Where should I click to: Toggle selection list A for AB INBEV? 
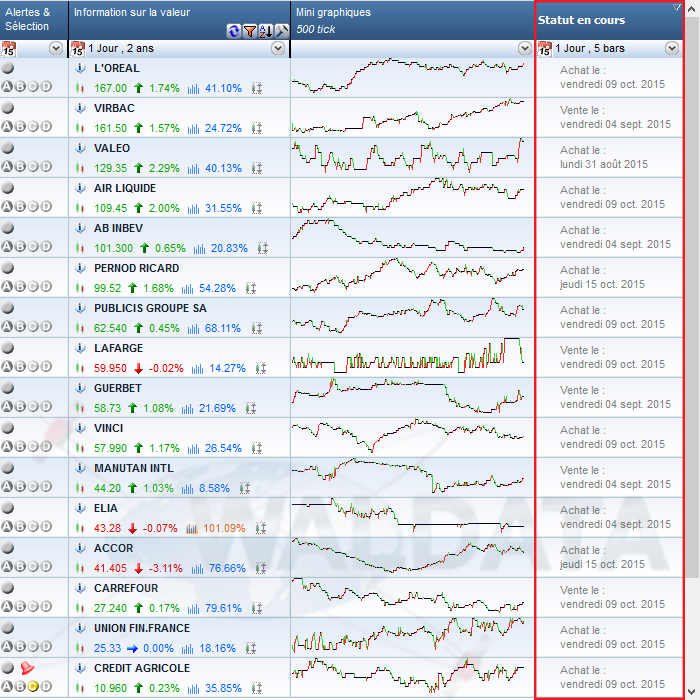7,246
